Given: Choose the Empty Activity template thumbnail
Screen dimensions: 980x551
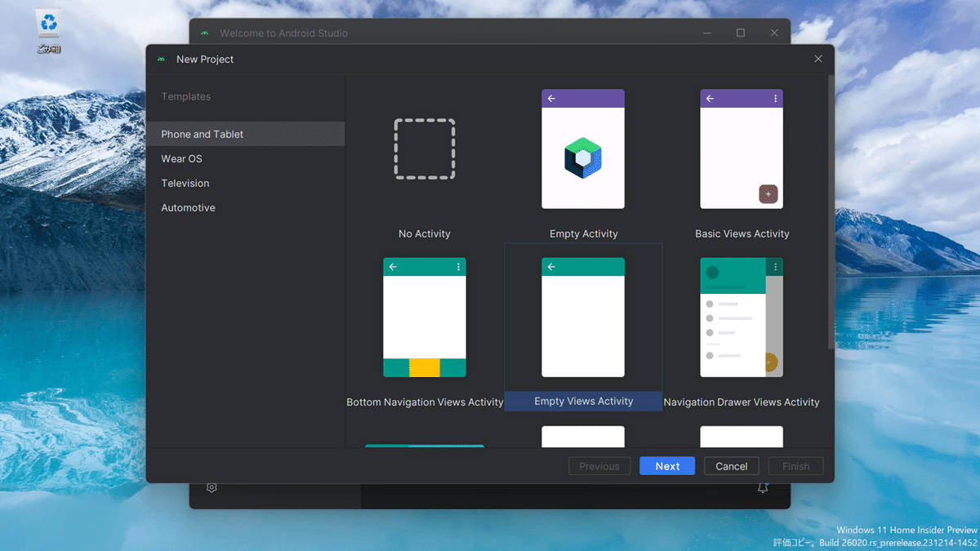Looking at the screenshot, I should click(x=583, y=149).
